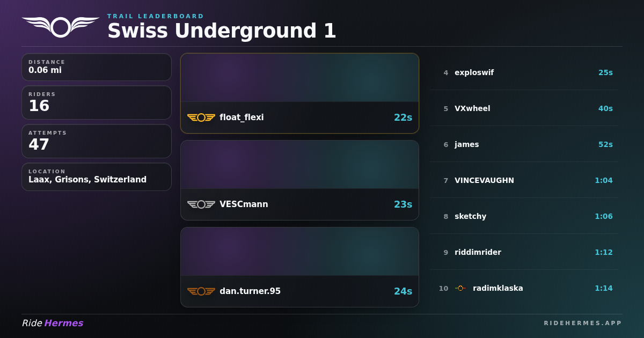The height and width of the screenshot is (338, 644).
Task: Click the white winged Hermes logo
Action: [x=61, y=27]
